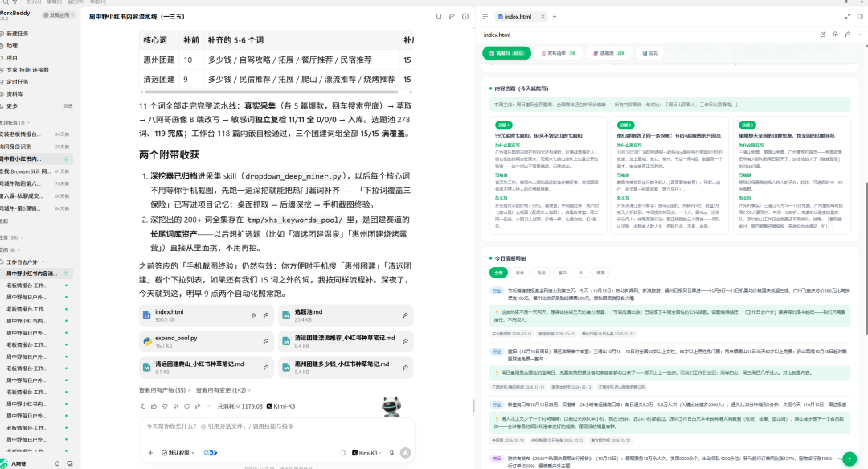868x469 pixels.
Task: Select AI filter chip in 今日情报简报
Action: [581, 273]
